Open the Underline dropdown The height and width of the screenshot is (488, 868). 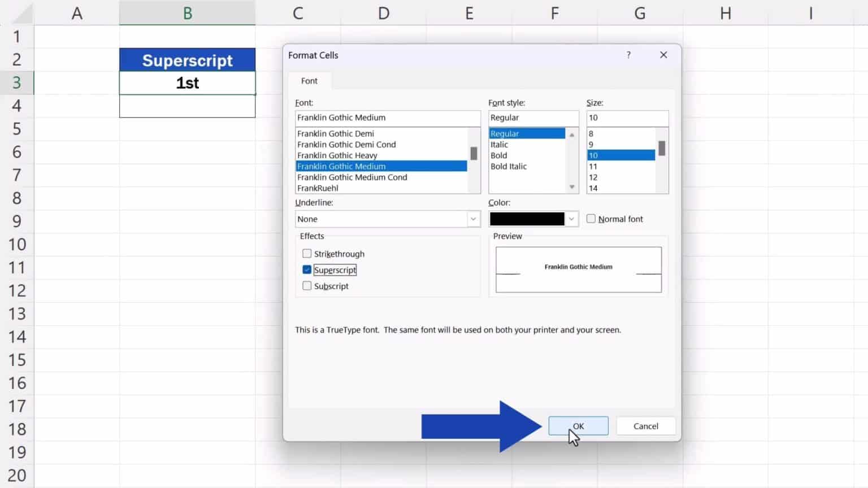click(x=473, y=219)
